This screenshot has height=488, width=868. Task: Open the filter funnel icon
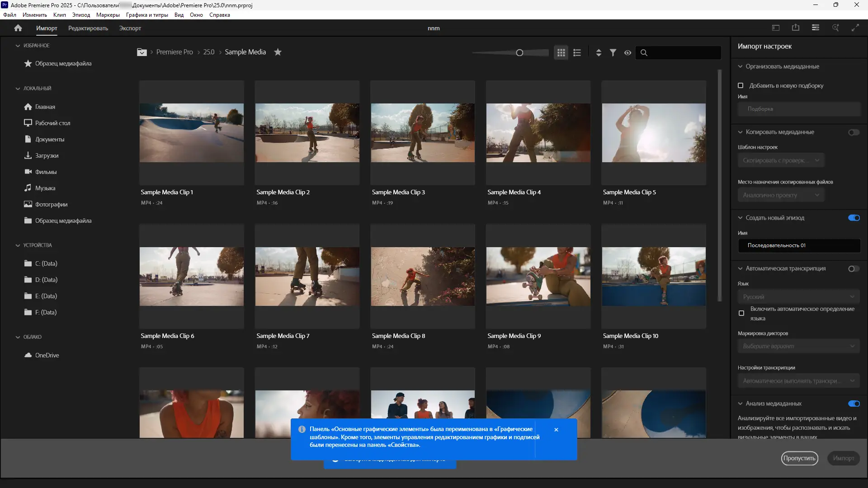pos(613,52)
